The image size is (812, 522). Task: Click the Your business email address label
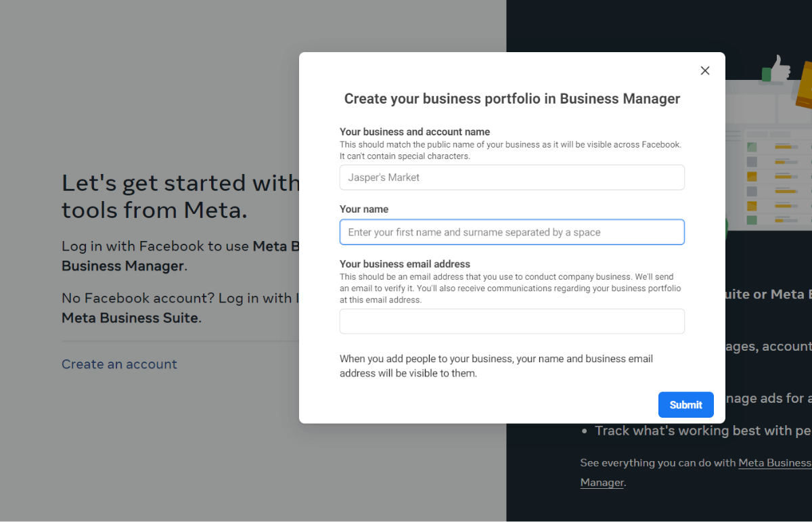(x=405, y=264)
